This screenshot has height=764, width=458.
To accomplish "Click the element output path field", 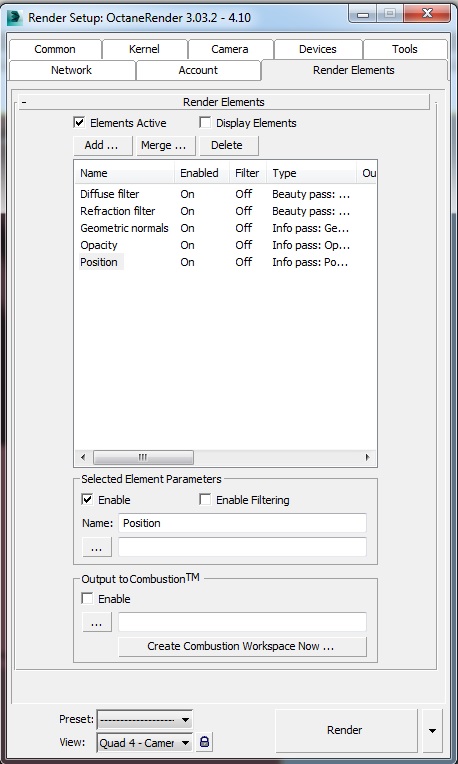I will coord(242,547).
